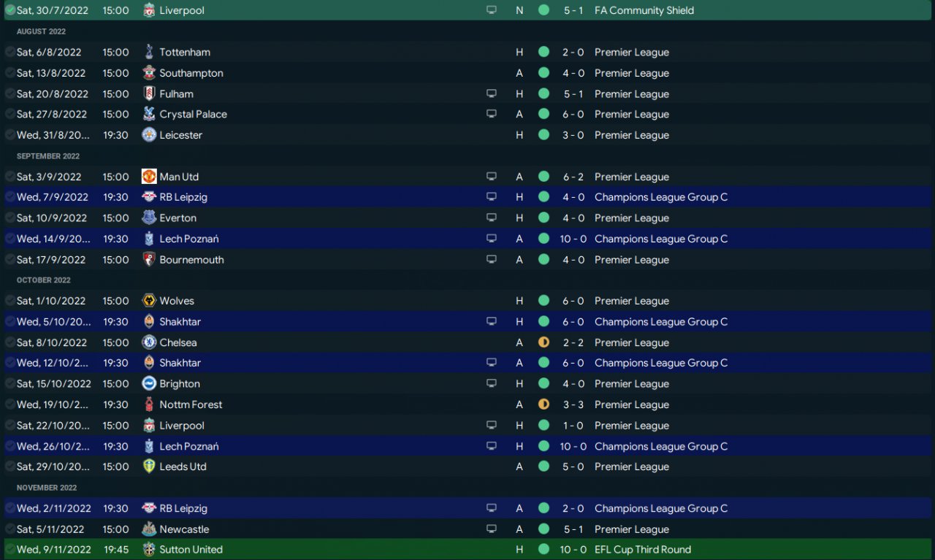Click the Leeds Utd club badge
Screen dimensions: 935x560
(149, 467)
